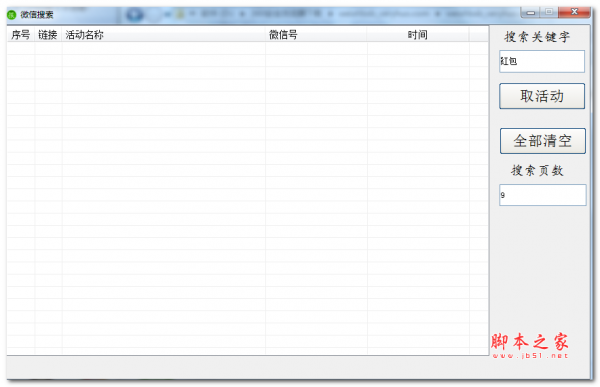Focus the 搜索关键字 input containing 红包
This screenshot has width=600, height=387.
pos(542,61)
